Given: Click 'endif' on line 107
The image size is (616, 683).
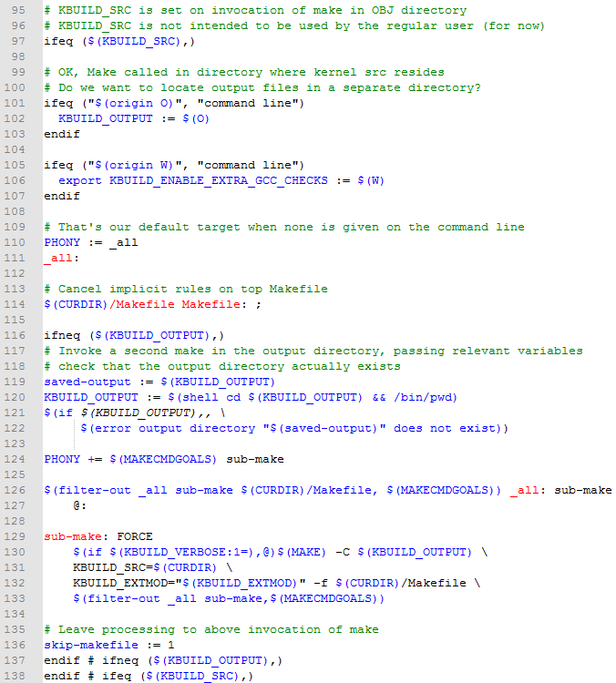Looking at the screenshot, I should (62, 196).
